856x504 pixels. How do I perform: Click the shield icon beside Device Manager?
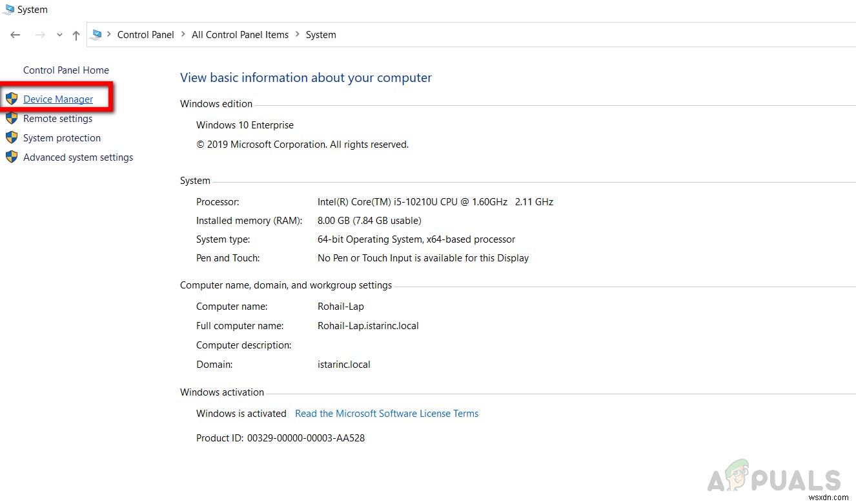[x=12, y=99]
